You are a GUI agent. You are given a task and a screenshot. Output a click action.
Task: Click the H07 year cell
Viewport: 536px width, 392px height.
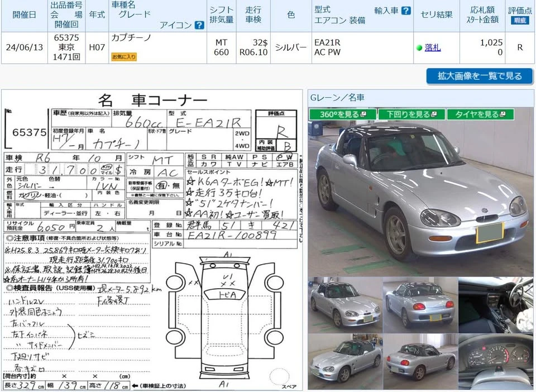97,47
